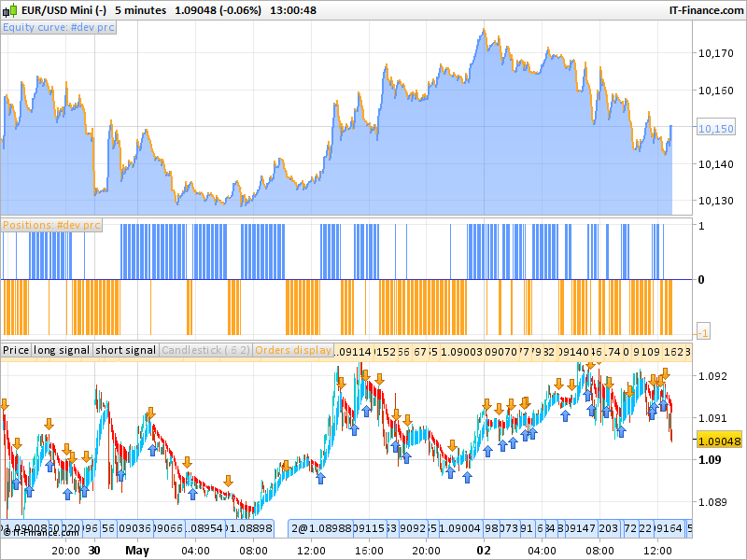Click the bold 1.09 level on the price axis
Viewport: 747px width, 560px height.
(710, 460)
